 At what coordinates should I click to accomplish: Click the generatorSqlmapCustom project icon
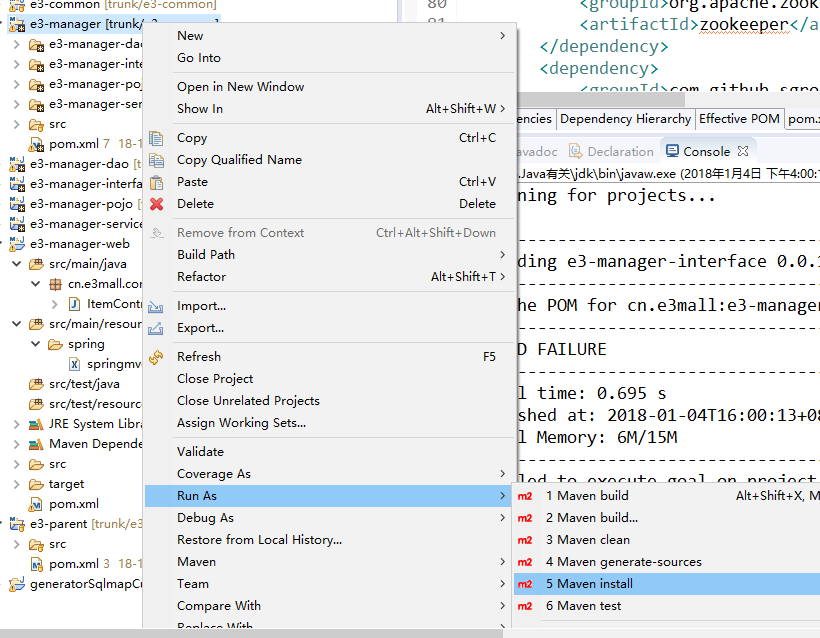pyautogui.click(x=17, y=584)
